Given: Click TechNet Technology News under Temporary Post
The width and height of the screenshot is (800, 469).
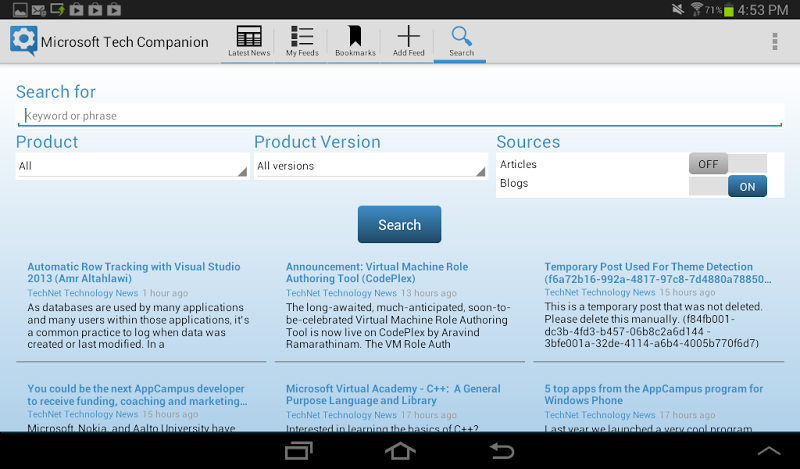Looking at the screenshot, I should pos(599,292).
